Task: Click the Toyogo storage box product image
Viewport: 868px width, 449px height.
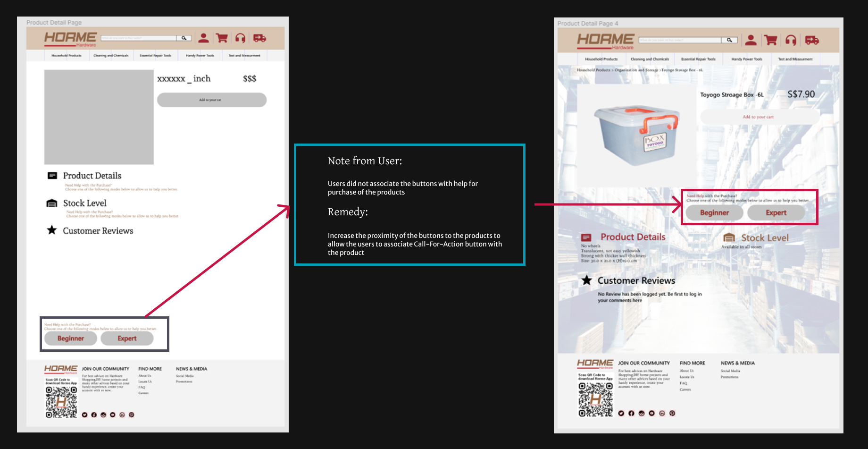Action: [x=636, y=135]
